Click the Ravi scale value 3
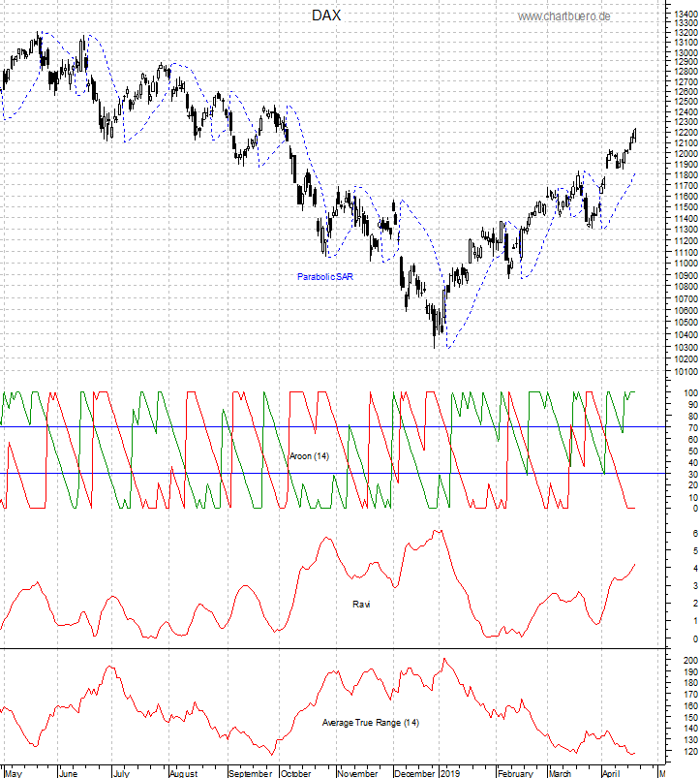 695,586
